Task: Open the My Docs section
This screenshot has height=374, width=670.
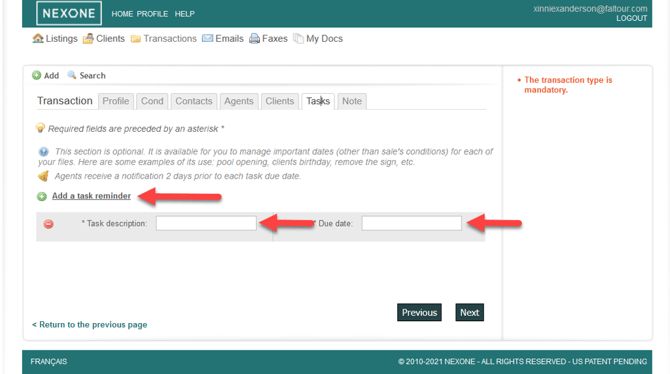Action: [x=324, y=38]
